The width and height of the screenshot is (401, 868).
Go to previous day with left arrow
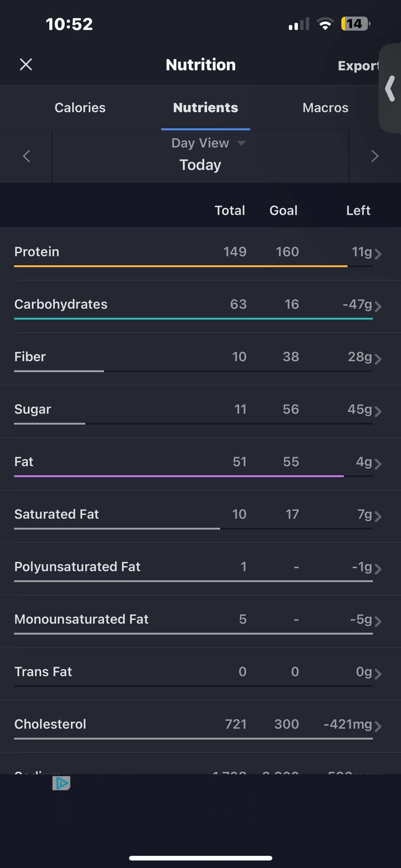[x=26, y=156]
